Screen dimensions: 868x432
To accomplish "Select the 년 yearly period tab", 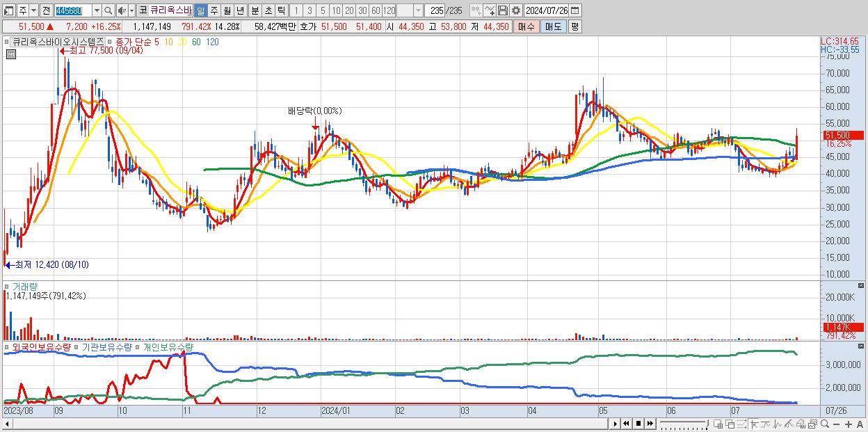I will [240, 10].
